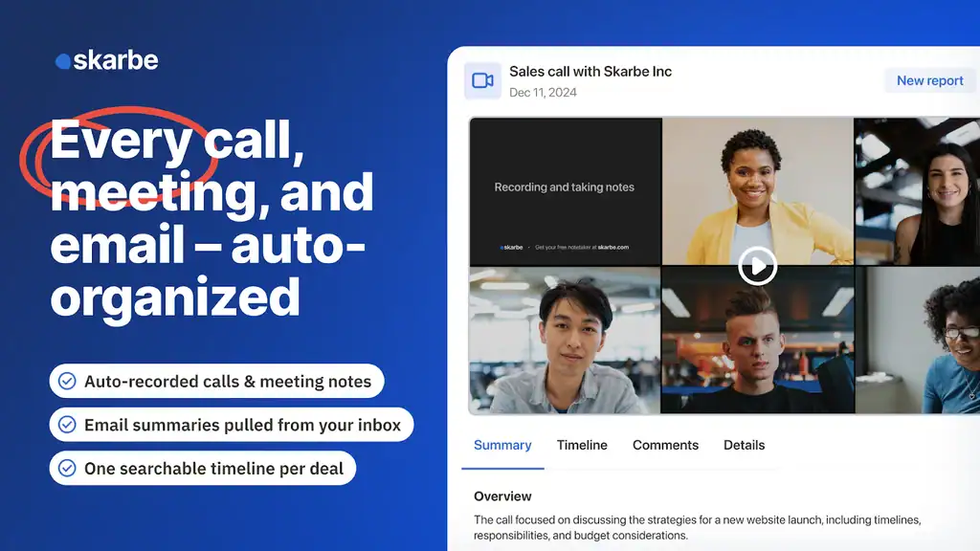Play the sales call recording
Screen dimensions: 980x551
pos(757,265)
